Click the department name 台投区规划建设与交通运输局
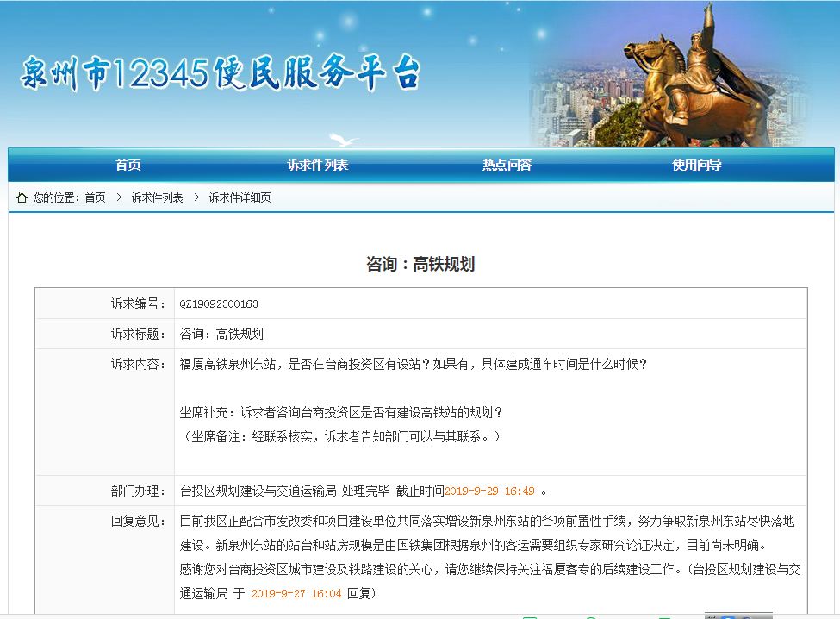 click(x=258, y=491)
